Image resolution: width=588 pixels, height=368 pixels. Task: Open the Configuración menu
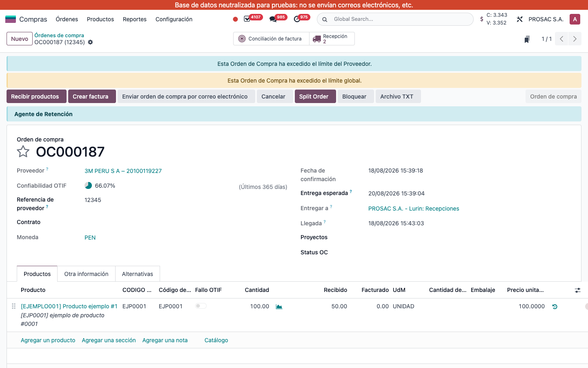(174, 19)
